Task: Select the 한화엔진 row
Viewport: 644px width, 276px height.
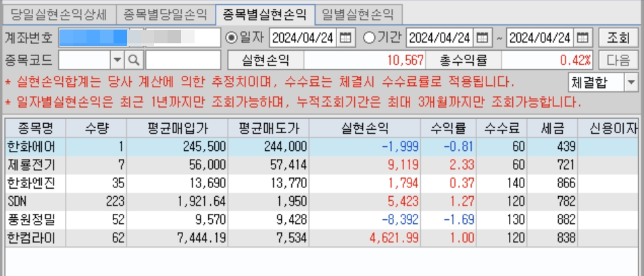Action: pos(322,183)
